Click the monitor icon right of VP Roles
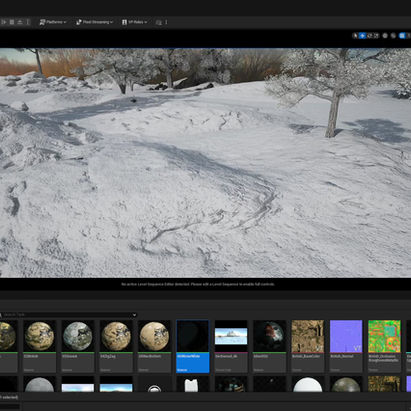 pos(159,22)
